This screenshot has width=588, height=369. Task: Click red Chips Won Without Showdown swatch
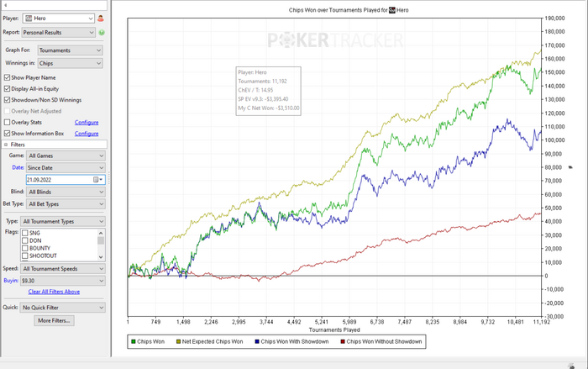pyautogui.click(x=343, y=341)
